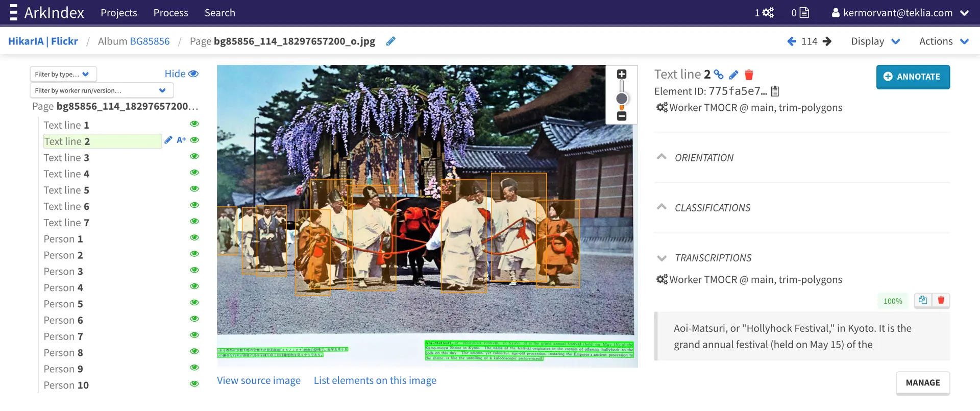Go to next page with right arrow
Viewport: 980px width, 411px height.
pos(827,41)
